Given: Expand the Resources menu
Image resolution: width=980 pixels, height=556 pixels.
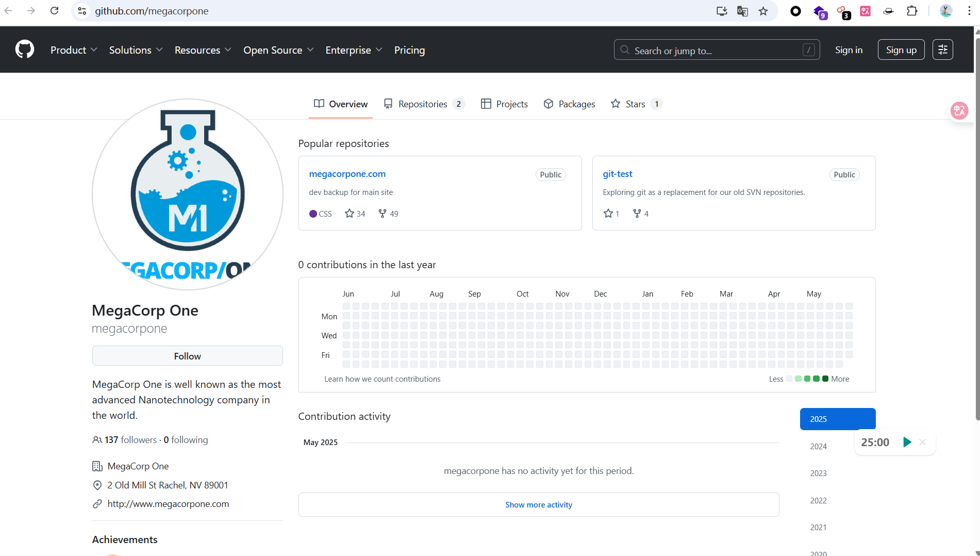Looking at the screenshot, I should 203,50.
